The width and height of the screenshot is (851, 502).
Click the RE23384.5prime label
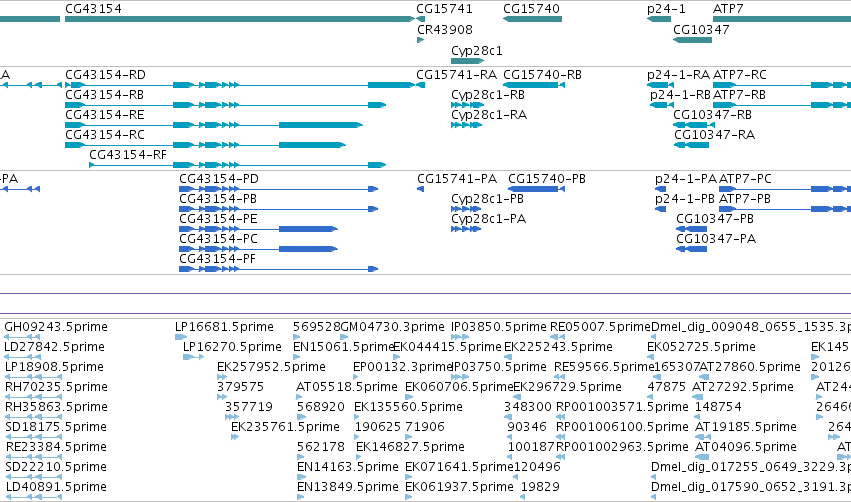click(x=55, y=447)
